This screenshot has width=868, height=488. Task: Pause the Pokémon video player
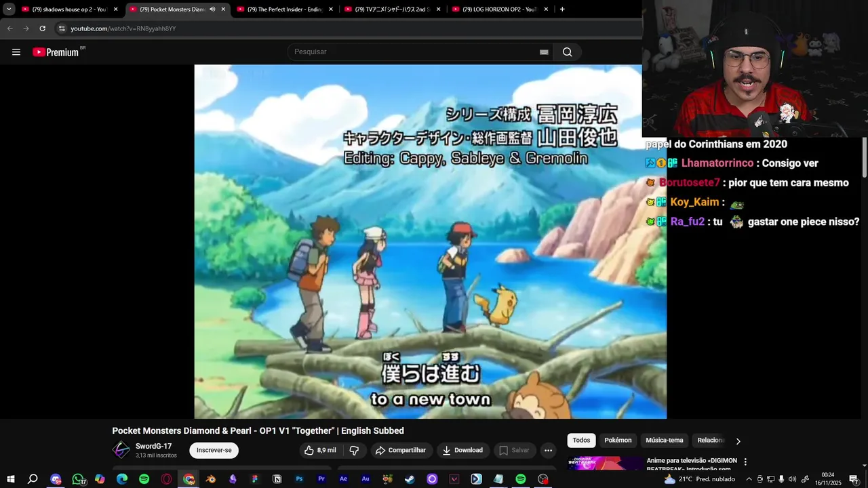click(x=430, y=241)
